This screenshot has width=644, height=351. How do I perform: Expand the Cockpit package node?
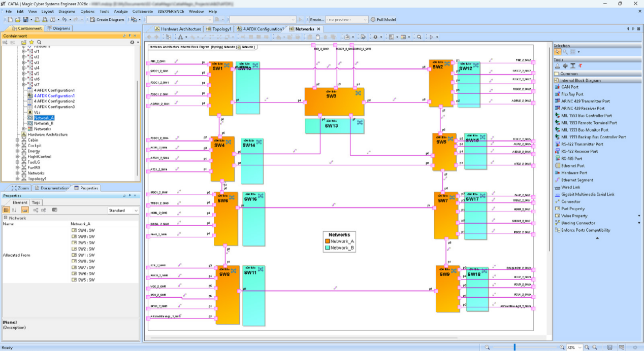coord(18,146)
